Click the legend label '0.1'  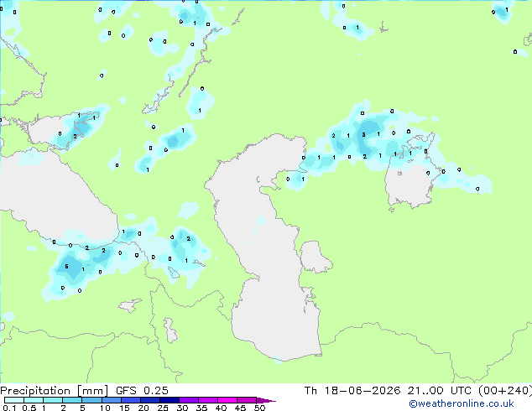(x=9, y=408)
